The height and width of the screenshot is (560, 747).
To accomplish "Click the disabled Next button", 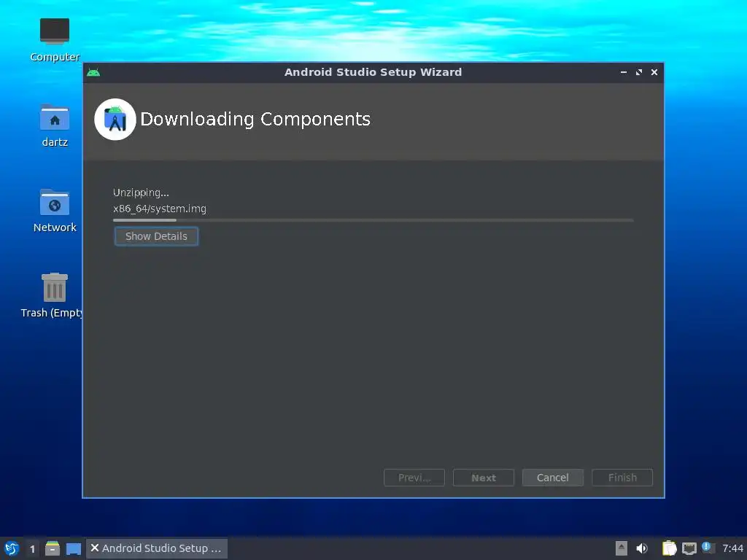I will tap(484, 478).
